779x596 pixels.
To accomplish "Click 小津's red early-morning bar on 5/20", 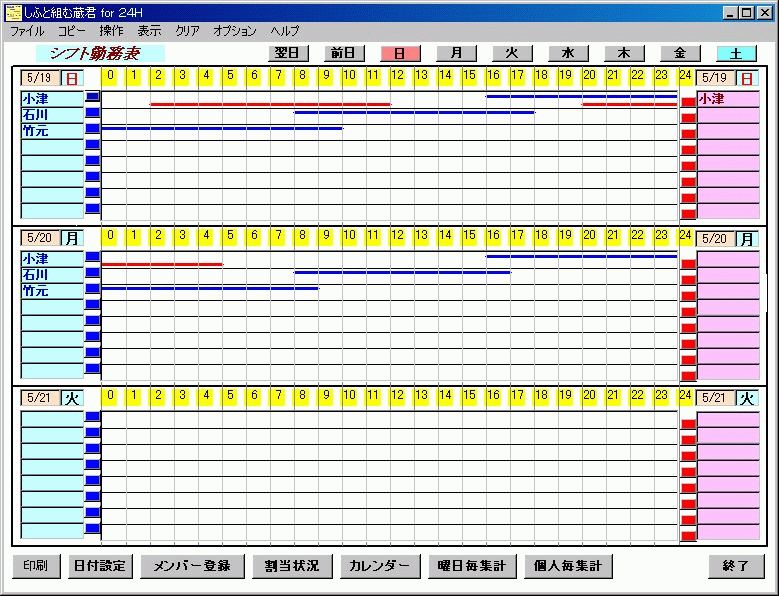I will tap(162, 264).
